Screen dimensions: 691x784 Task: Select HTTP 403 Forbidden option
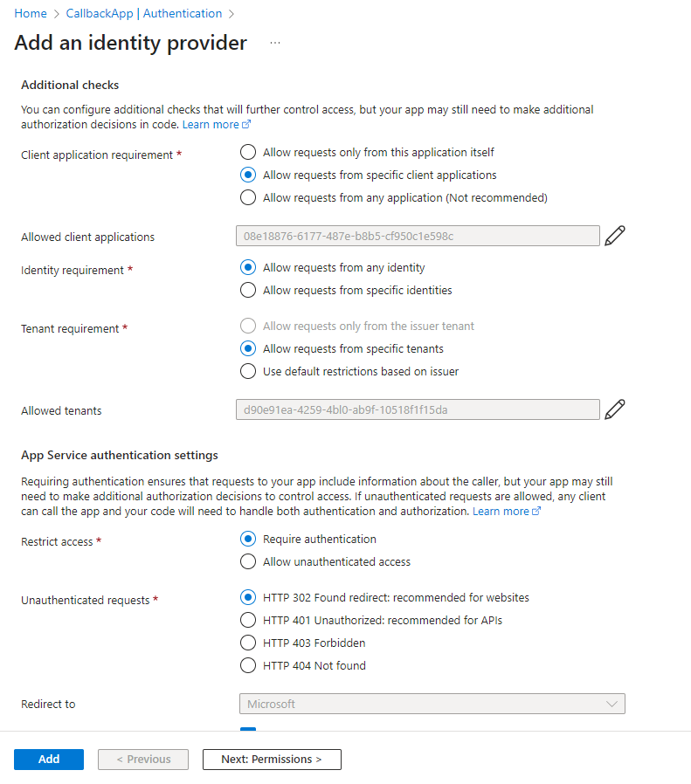pyautogui.click(x=248, y=643)
